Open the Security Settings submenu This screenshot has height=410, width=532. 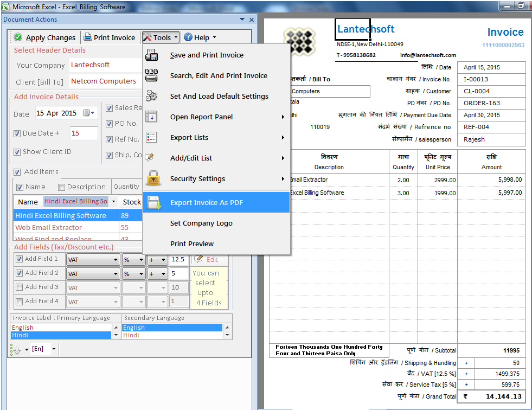216,178
